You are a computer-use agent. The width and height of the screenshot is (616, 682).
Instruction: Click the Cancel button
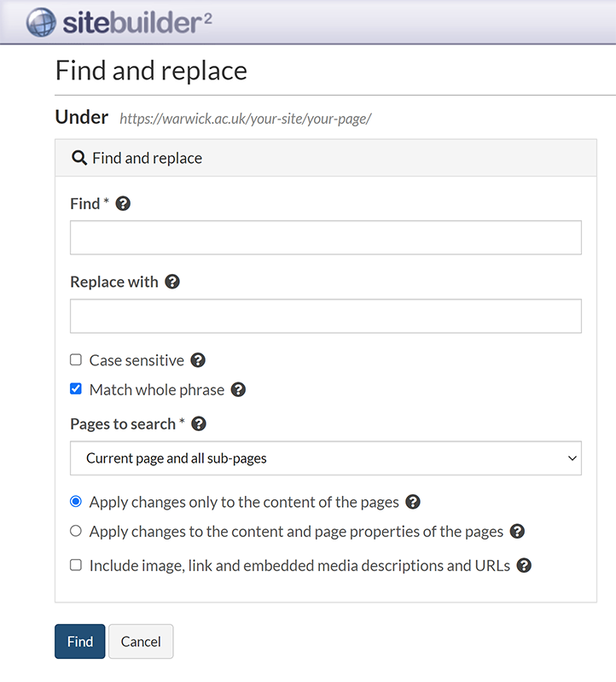click(141, 642)
